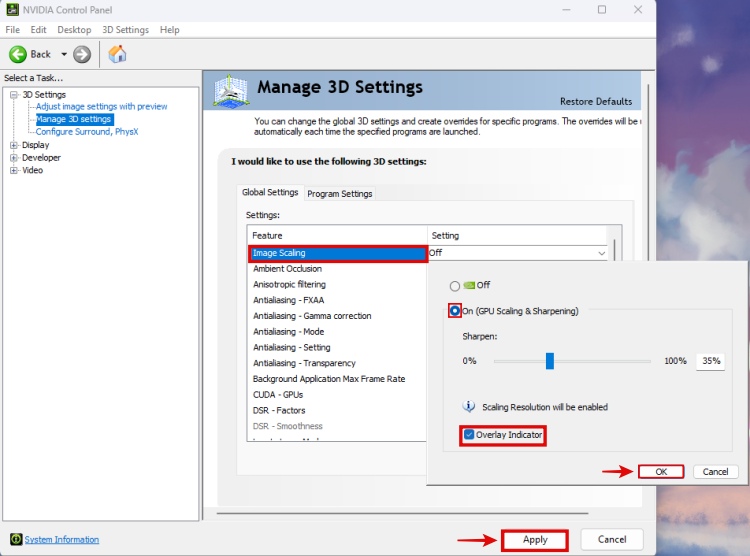Open the Back history dropdown arrow
Viewport: 750px width, 556px height.
click(x=64, y=54)
